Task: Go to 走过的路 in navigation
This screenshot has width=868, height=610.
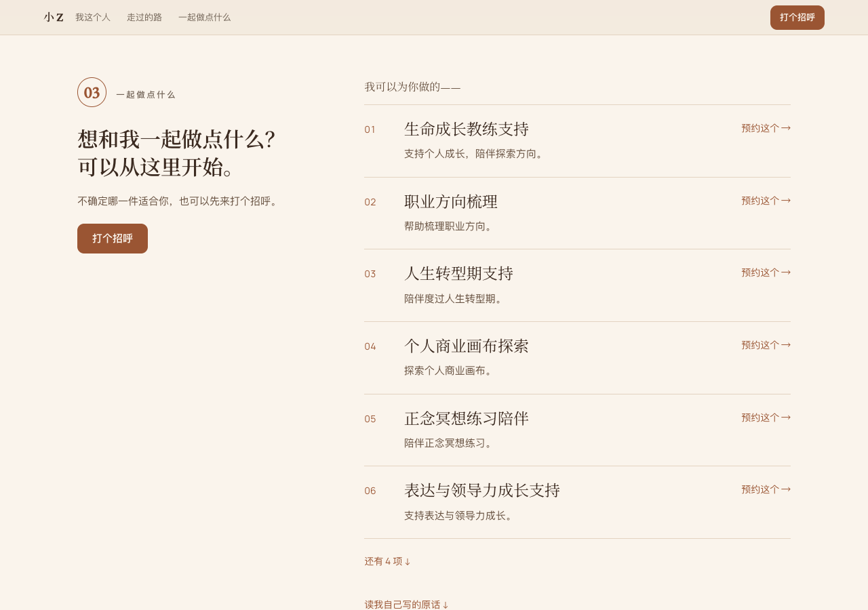Action: (x=144, y=18)
